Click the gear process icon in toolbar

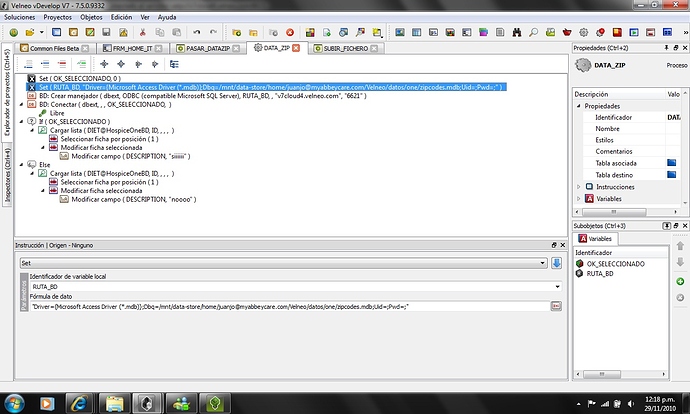584,32
